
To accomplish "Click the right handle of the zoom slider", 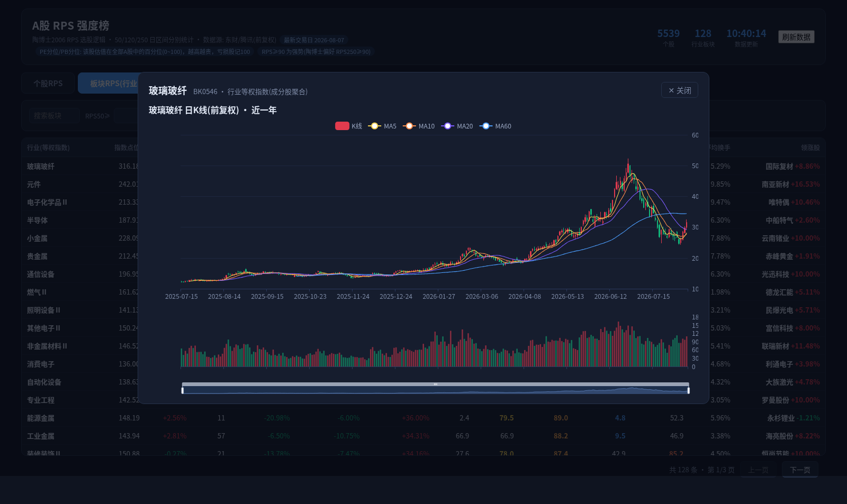I will pyautogui.click(x=688, y=390).
